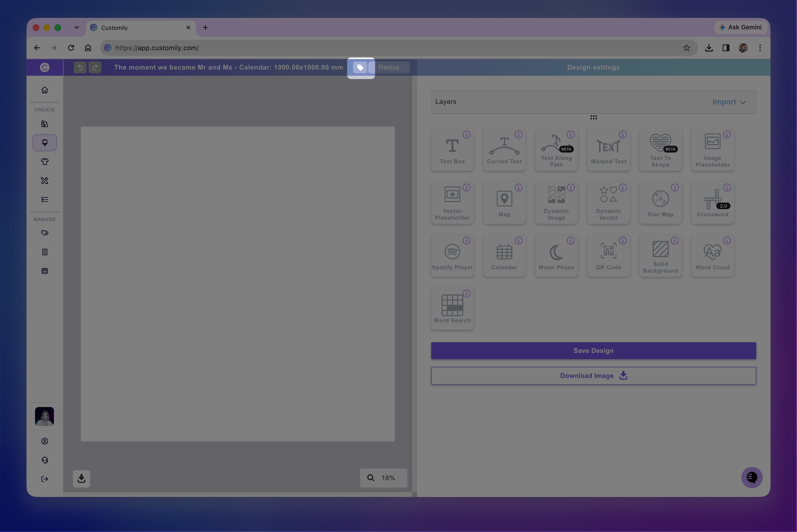Viewport: 797px width, 532px height.
Task: Add a Star Map element
Action: (x=661, y=203)
